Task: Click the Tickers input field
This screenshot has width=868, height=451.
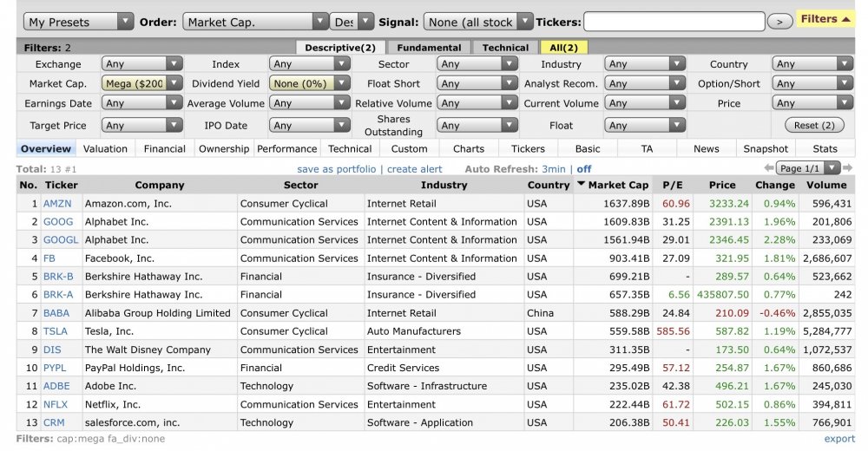Action: [x=674, y=22]
